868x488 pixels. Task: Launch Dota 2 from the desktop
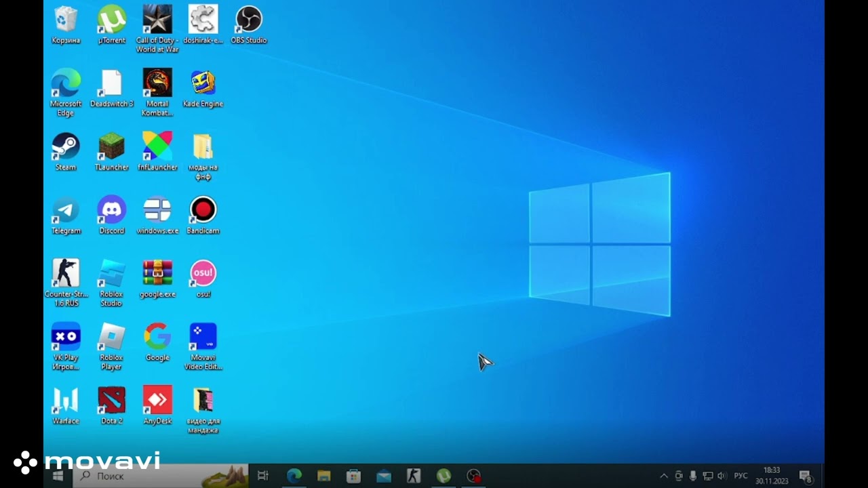point(112,405)
